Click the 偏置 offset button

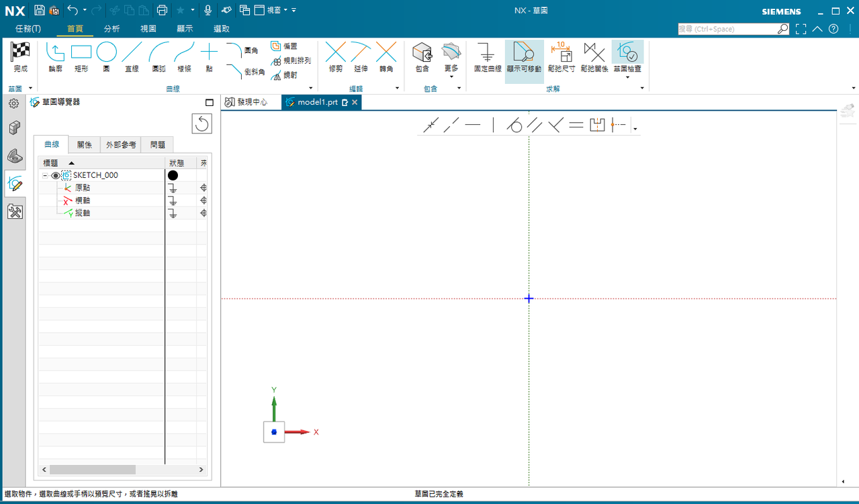point(285,46)
